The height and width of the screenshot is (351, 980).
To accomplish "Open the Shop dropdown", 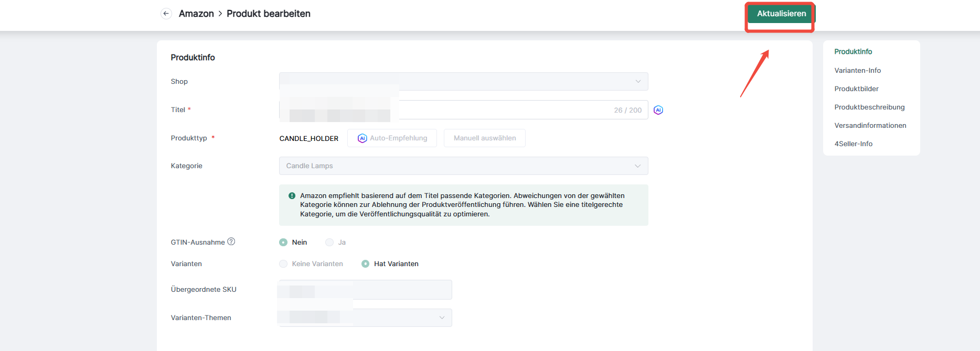I will pyautogui.click(x=464, y=81).
